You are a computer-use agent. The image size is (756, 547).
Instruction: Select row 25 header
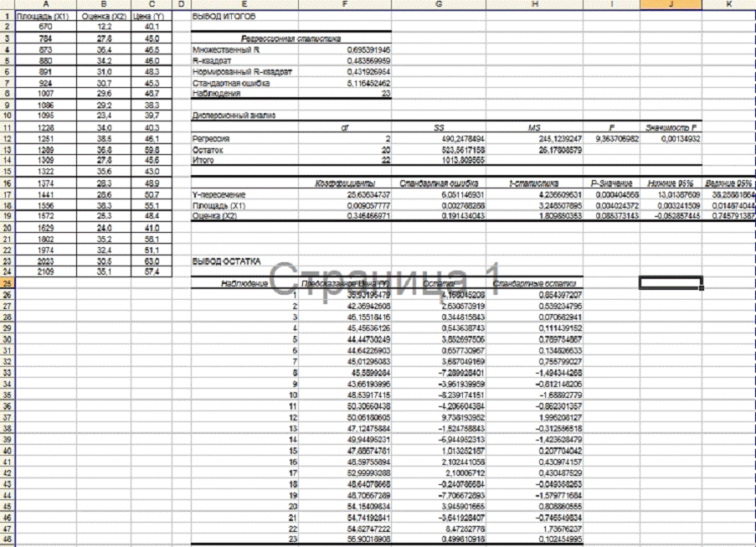click(x=7, y=283)
